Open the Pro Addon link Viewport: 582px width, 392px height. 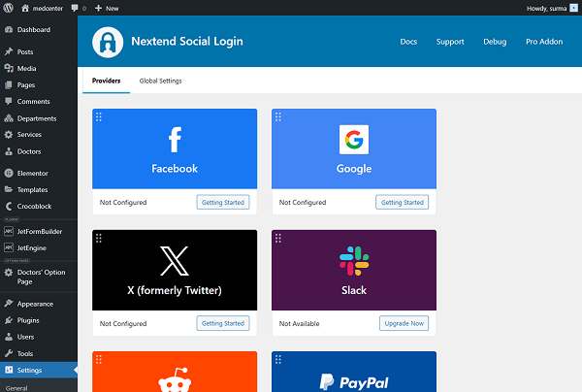[x=544, y=42]
